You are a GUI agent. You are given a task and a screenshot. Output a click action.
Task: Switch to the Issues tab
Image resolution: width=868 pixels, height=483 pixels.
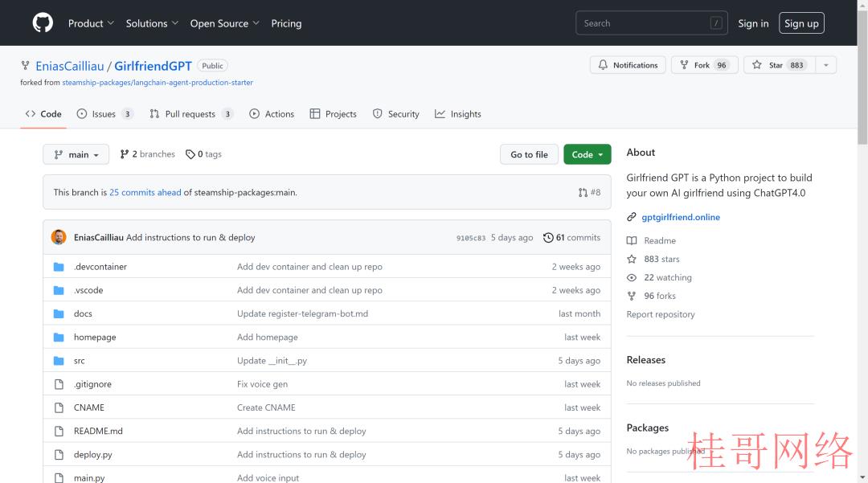[x=104, y=114]
